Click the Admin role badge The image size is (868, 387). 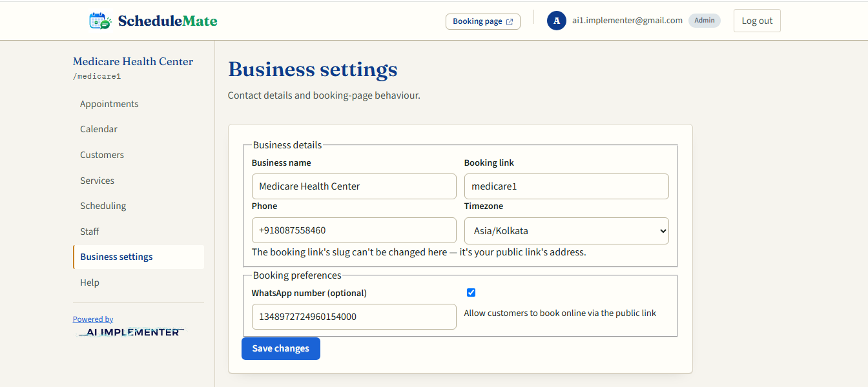(x=705, y=21)
